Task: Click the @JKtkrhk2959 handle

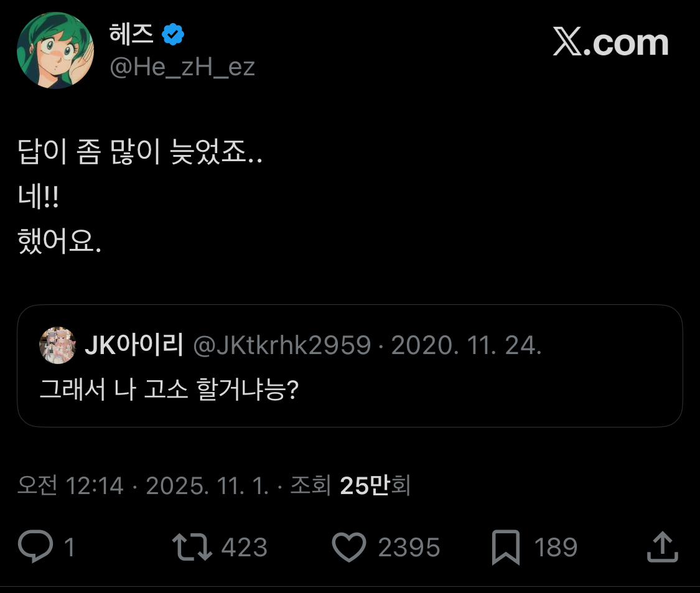Action: click(x=282, y=345)
